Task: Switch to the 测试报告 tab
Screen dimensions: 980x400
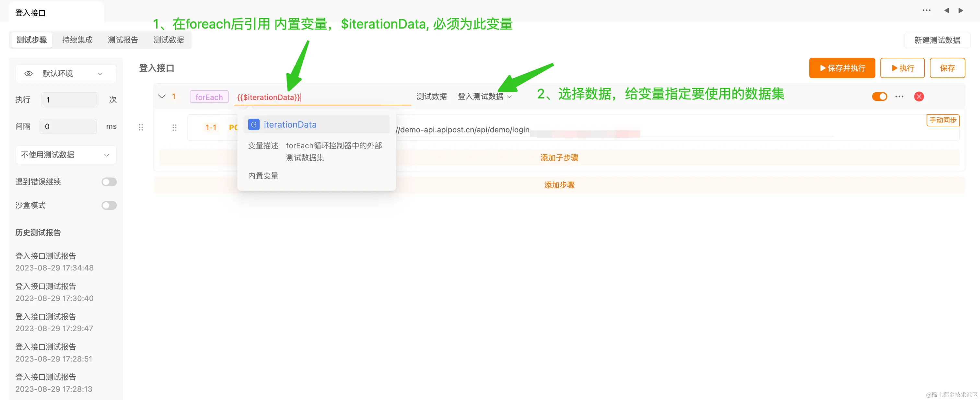Action: point(123,40)
